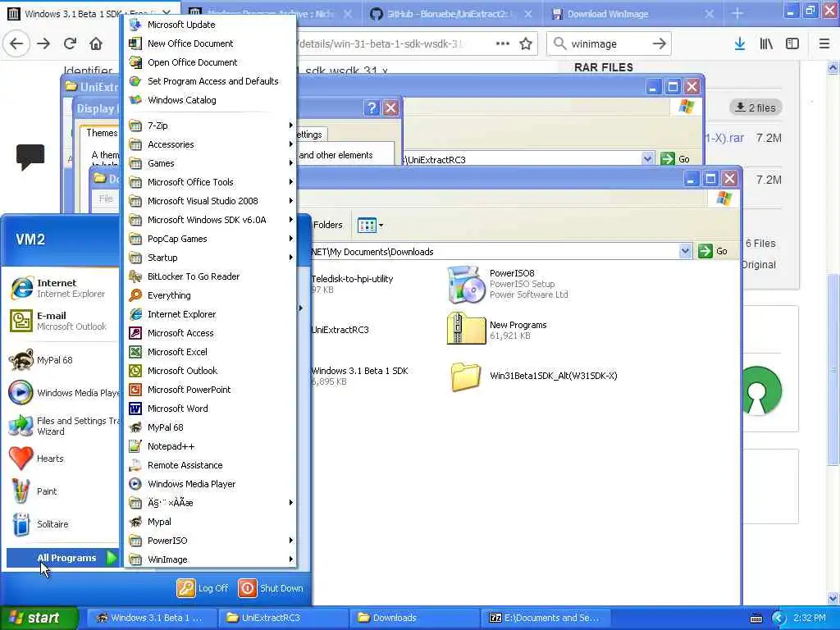Image resolution: width=840 pixels, height=630 pixels.
Task: Open the Win31Beta1SDK_Alt folder
Action: 533,376
